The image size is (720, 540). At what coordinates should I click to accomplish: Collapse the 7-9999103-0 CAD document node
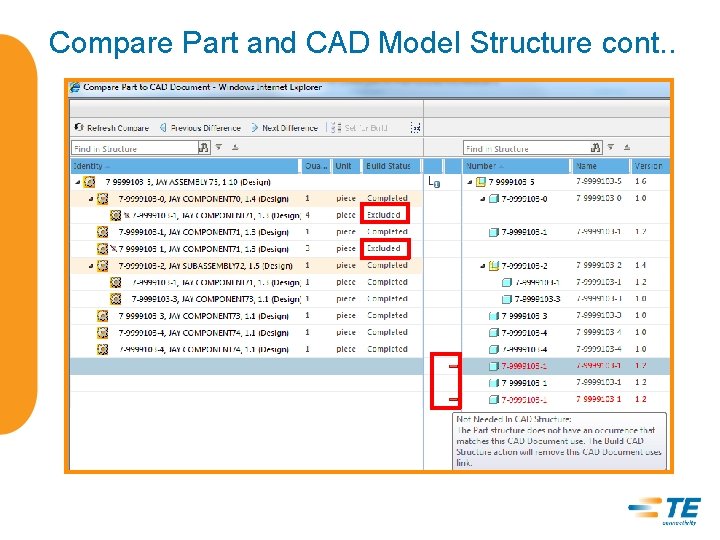[482, 199]
